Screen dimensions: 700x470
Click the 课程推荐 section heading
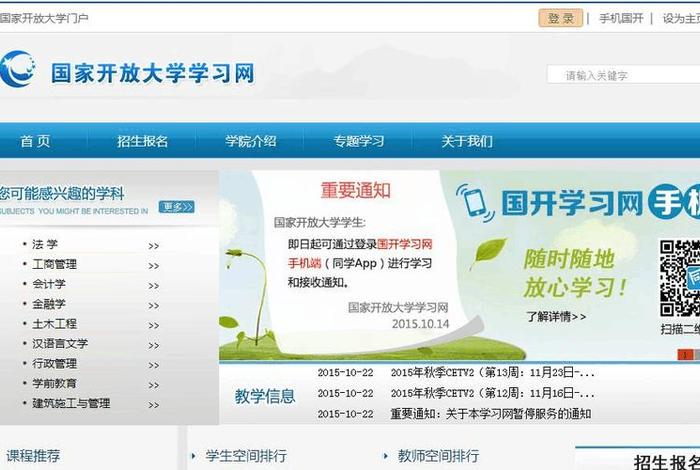point(33,456)
